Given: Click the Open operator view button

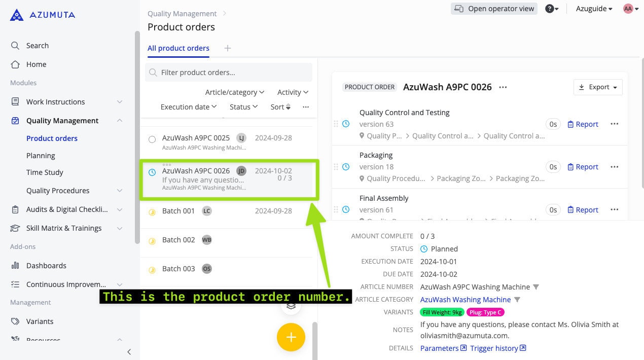Looking at the screenshot, I should (494, 9).
